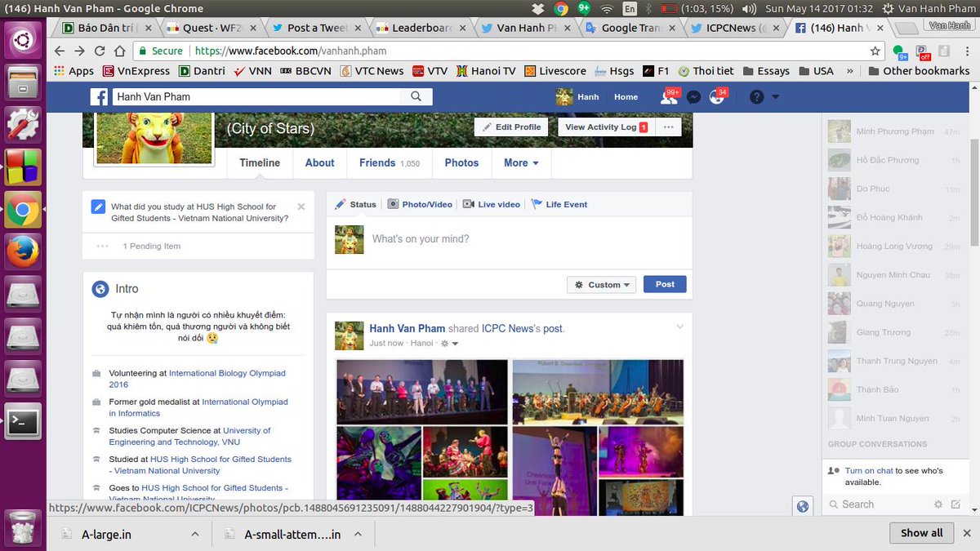Open Ubuntu Dash home icon
The height and width of the screenshot is (551, 980).
click(x=23, y=39)
